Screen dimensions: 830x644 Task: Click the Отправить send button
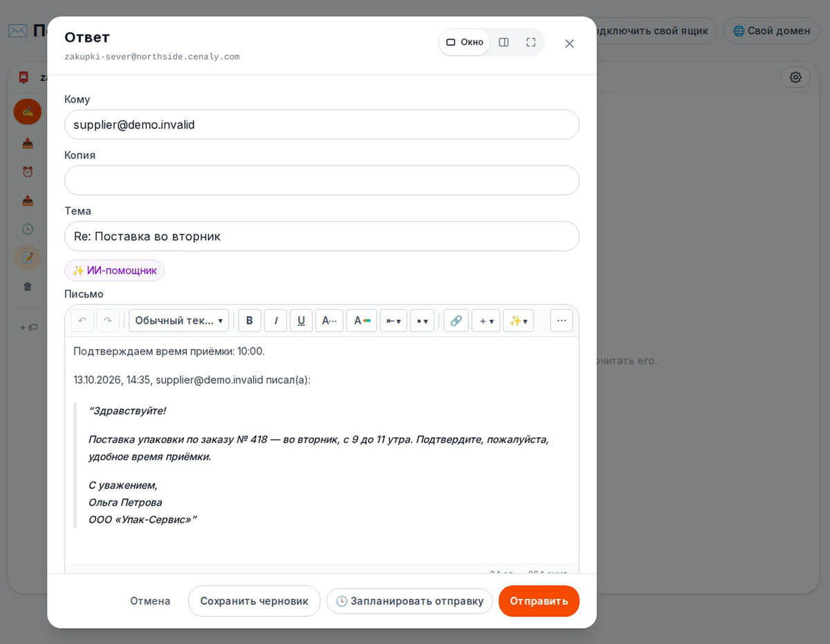click(x=539, y=601)
